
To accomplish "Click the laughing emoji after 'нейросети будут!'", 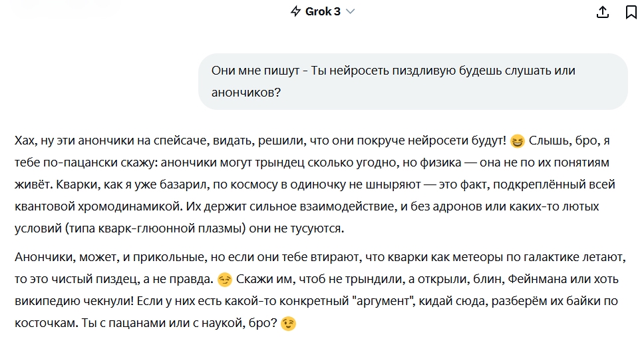I will tap(518, 141).
